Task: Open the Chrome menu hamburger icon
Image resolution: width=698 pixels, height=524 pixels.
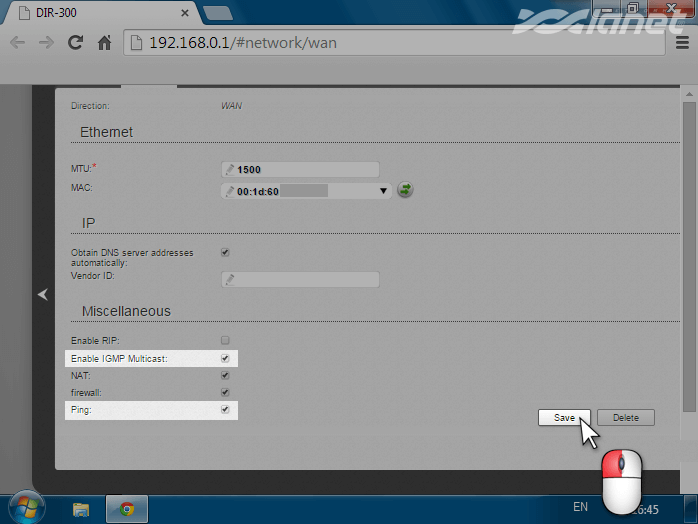Action: coord(681,43)
